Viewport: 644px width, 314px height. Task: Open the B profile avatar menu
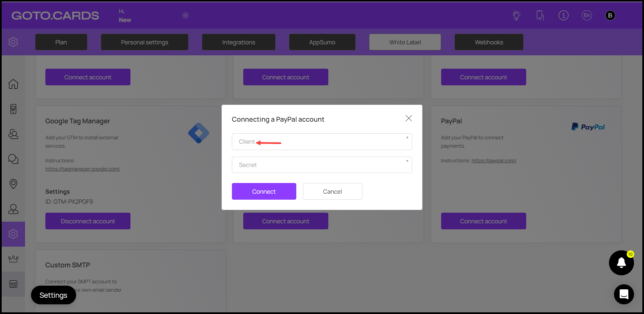point(610,15)
